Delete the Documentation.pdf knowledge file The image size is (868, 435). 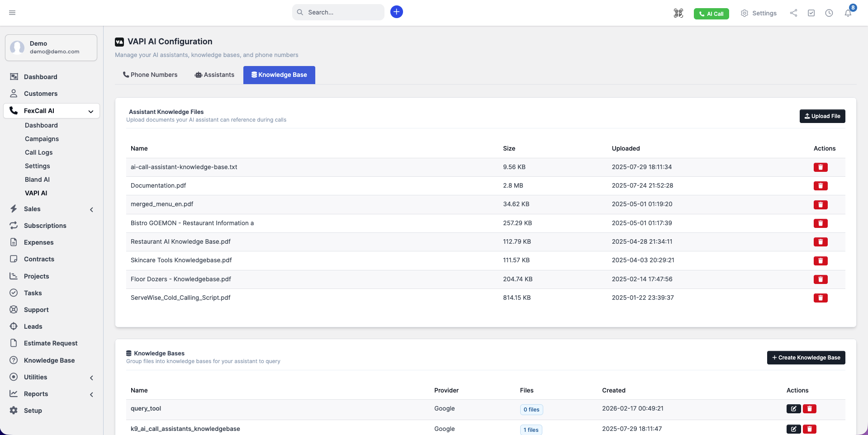821,186
